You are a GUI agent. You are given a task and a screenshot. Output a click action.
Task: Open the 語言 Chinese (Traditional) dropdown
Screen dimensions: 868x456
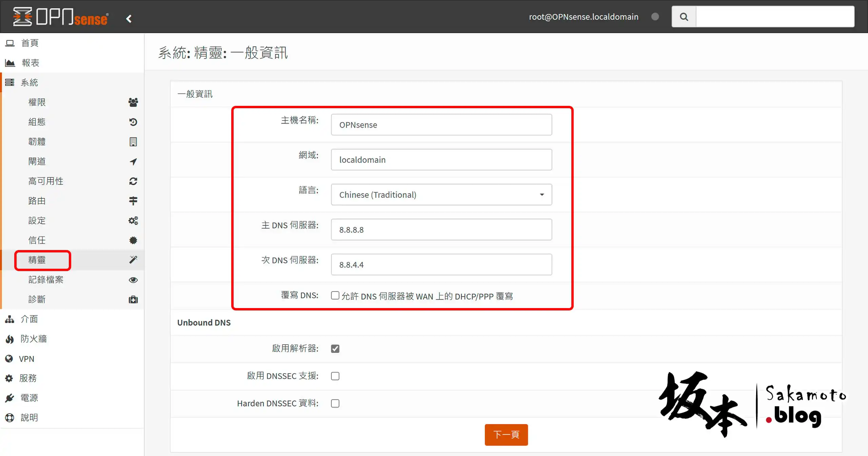pyautogui.click(x=441, y=195)
